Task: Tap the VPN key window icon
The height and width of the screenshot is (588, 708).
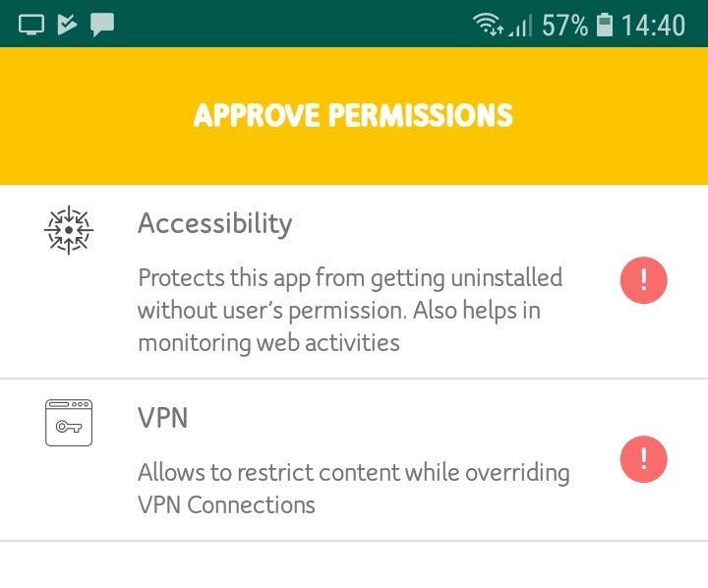Action: pos(69,423)
